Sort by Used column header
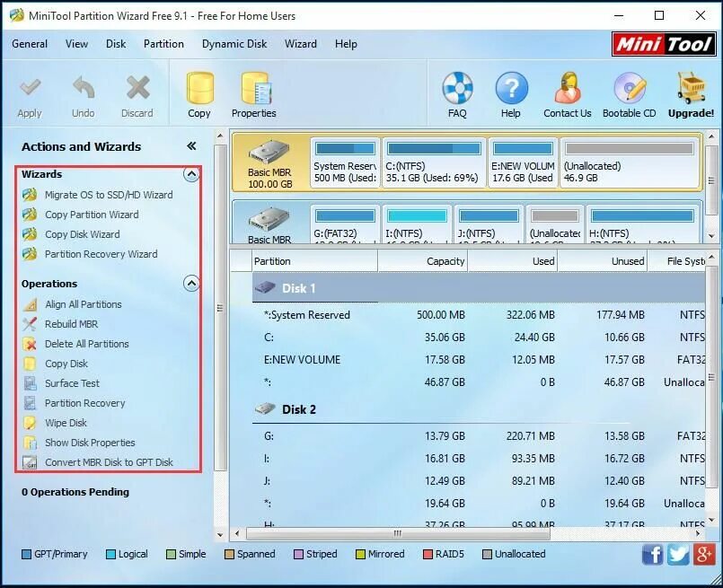This screenshot has width=723, height=588. click(x=512, y=261)
